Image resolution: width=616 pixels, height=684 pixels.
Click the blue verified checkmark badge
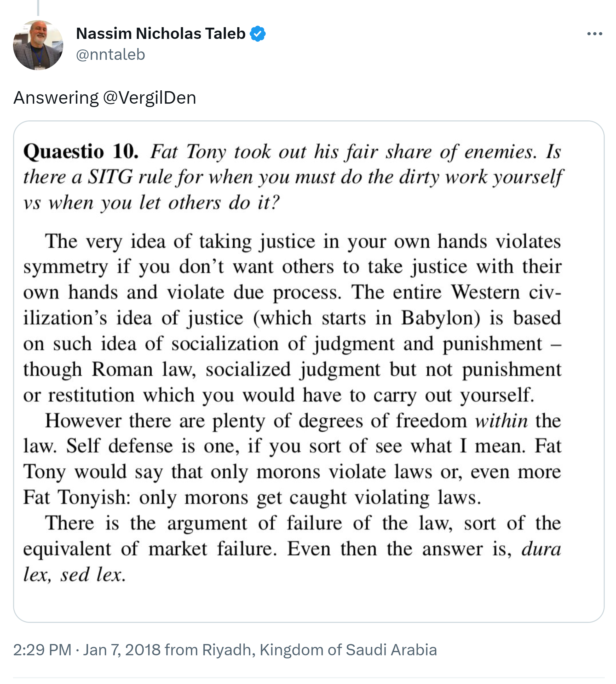point(258,34)
